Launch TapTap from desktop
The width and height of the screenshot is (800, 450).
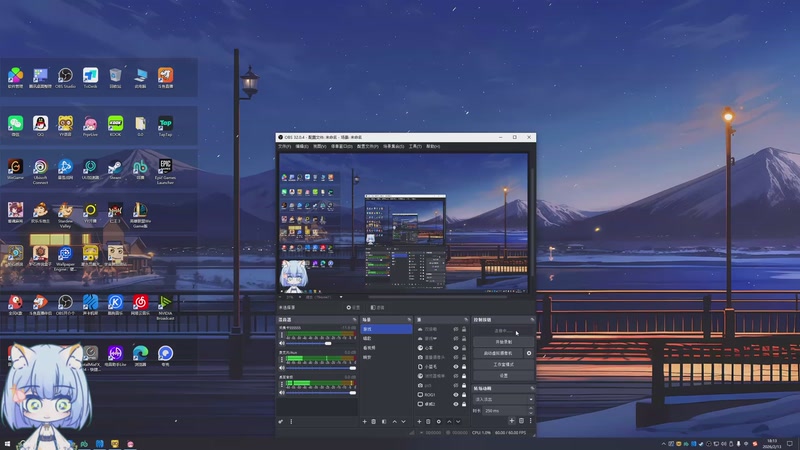165,126
